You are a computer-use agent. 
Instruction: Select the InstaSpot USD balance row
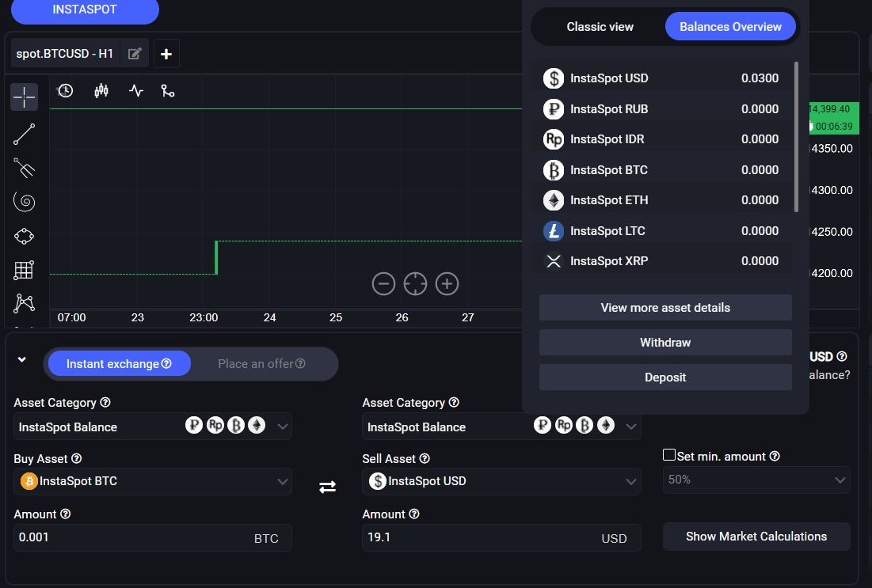click(x=662, y=78)
